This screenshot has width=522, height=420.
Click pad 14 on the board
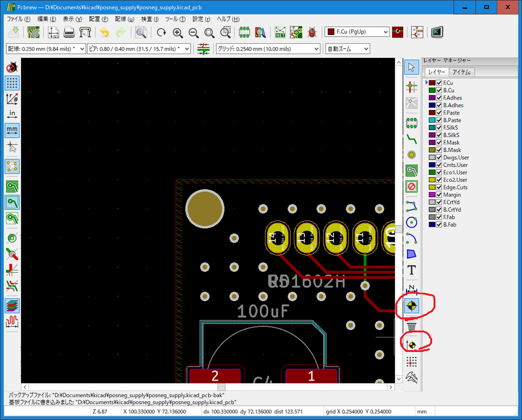pyautogui.click(x=278, y=238)
